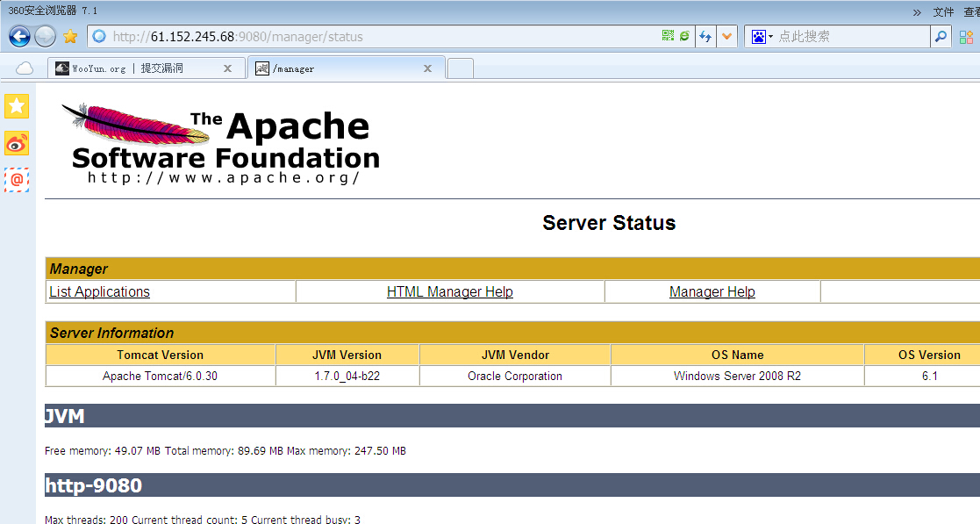Close the WooYun.org tab
This screenshot has height=524, width=980.
coord(227,68)
